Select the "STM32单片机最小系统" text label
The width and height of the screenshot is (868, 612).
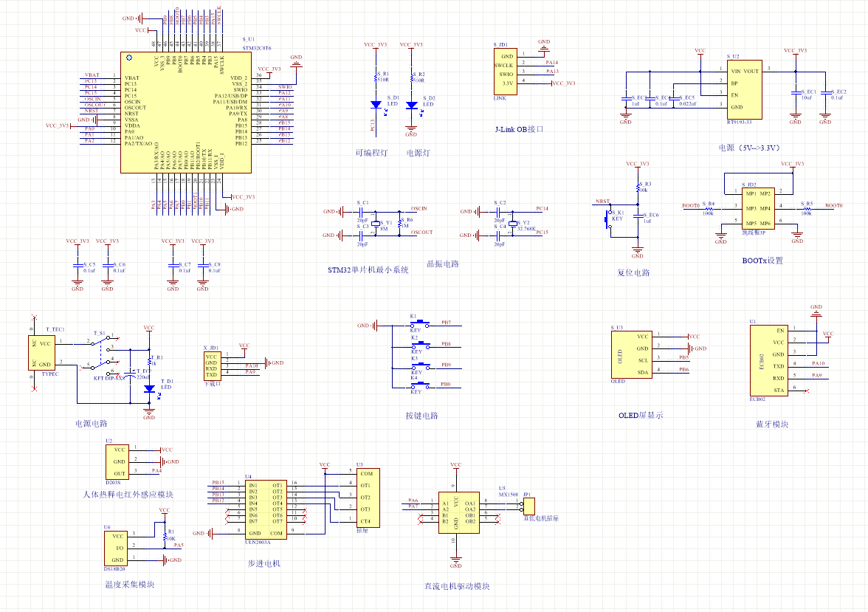(368, 270)
